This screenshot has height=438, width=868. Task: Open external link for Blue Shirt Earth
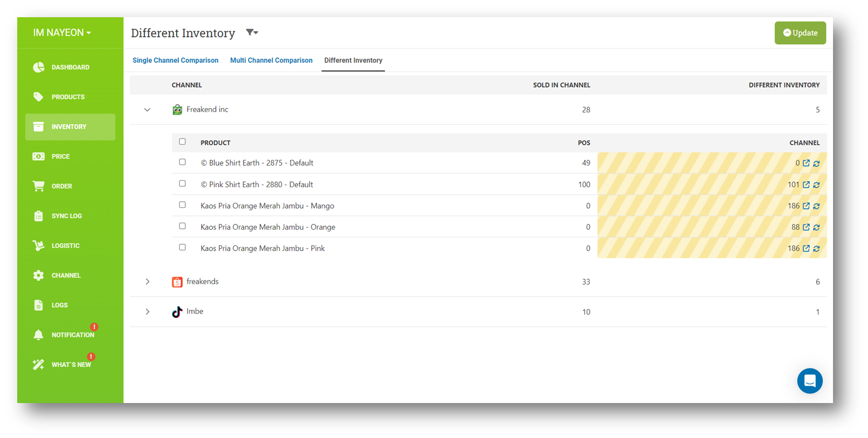(806, 163)
